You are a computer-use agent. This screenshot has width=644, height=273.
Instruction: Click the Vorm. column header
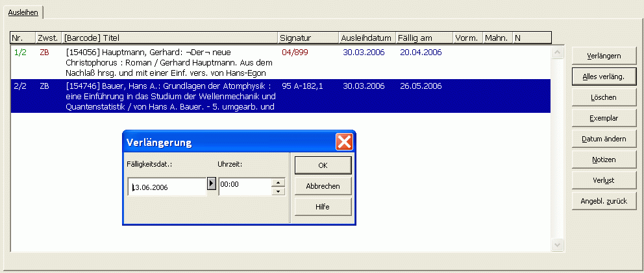pyautogui.click(x=468, y=38)
